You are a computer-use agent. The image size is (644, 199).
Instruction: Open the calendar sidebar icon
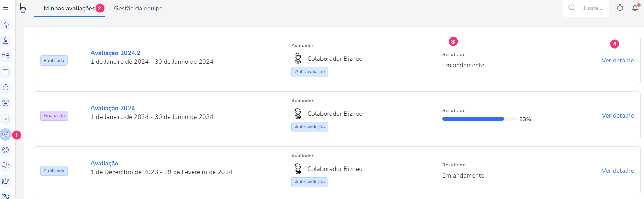(x=6, y=72)
